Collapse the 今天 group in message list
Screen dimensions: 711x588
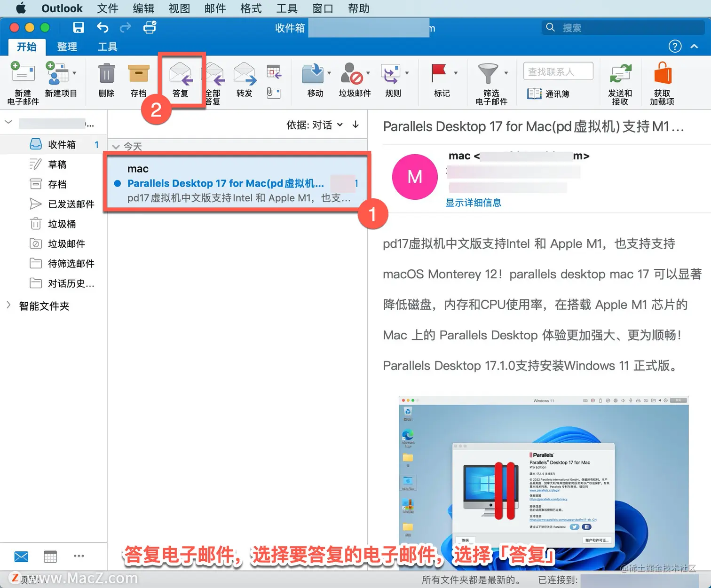(x=116, y=147)
